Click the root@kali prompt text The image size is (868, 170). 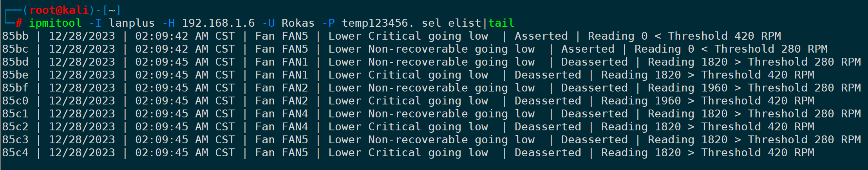tap(59, 10)
